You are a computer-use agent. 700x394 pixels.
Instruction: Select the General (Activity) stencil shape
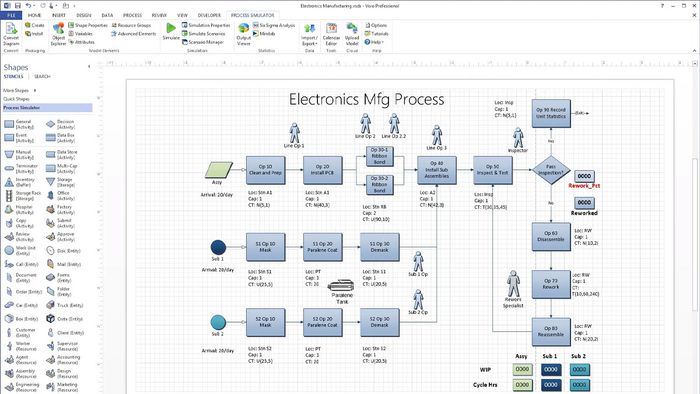(x=19, y=124)
